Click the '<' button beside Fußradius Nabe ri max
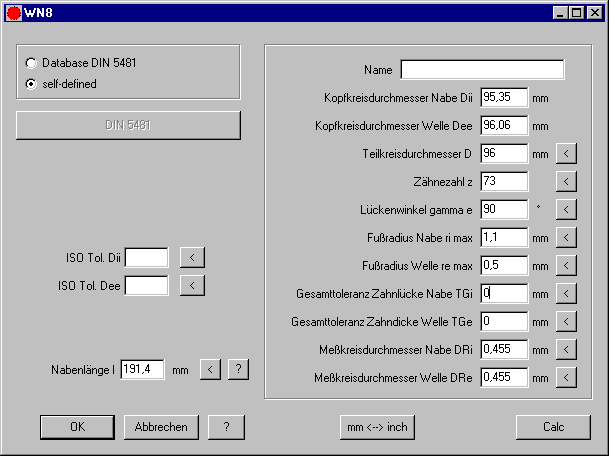The width and height of the screenshot is (609, 456). click(567, 238)
